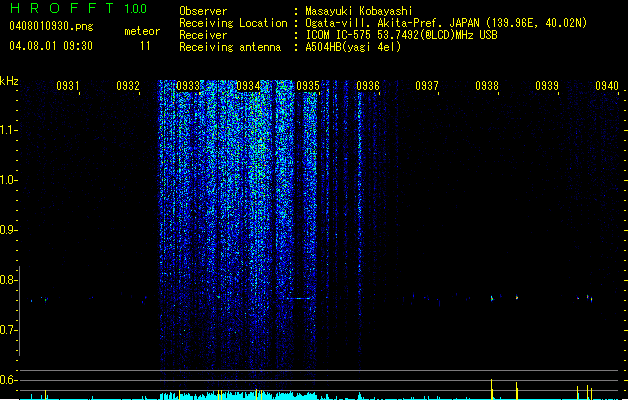Viewport: 629px width, 400px height.
Task: Click the 0938 time marker
Action: [487, 86]
